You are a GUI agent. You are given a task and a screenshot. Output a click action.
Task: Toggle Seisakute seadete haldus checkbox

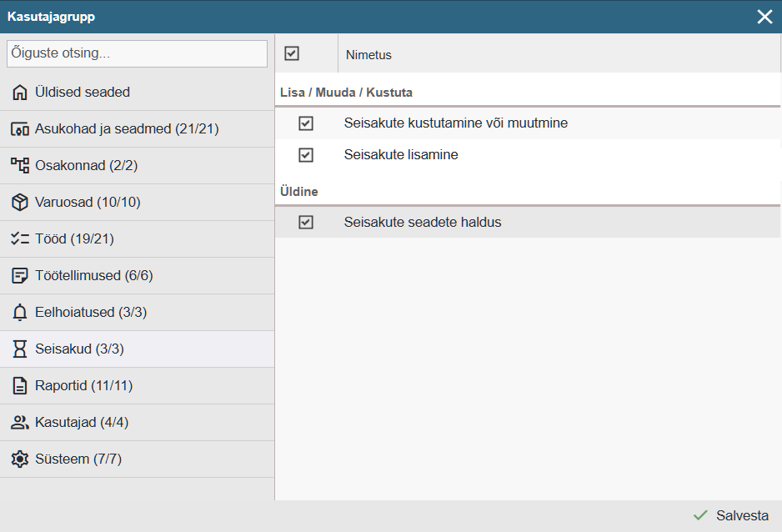click(x=306, y=223)
